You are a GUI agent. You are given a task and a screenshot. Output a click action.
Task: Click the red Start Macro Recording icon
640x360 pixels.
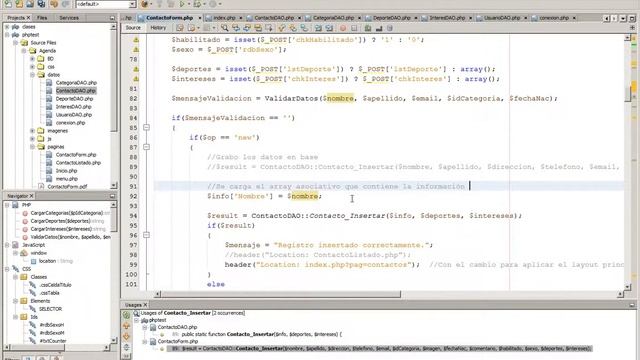point(342,28)
